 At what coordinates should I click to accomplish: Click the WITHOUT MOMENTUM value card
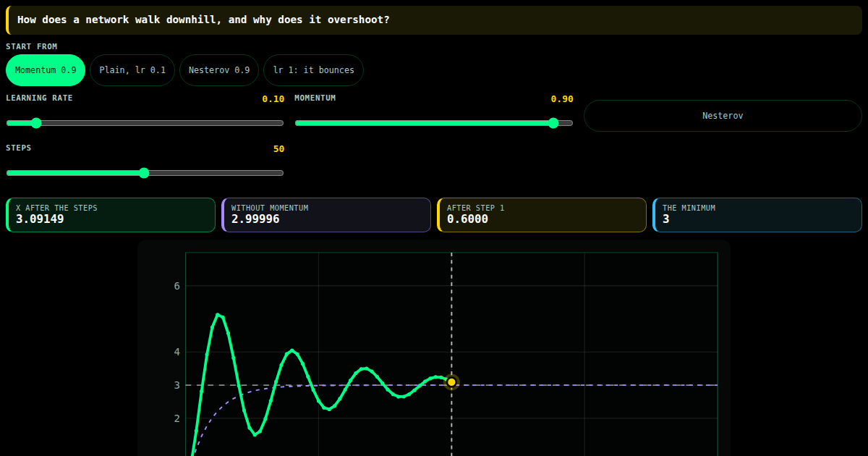point(326,215)
